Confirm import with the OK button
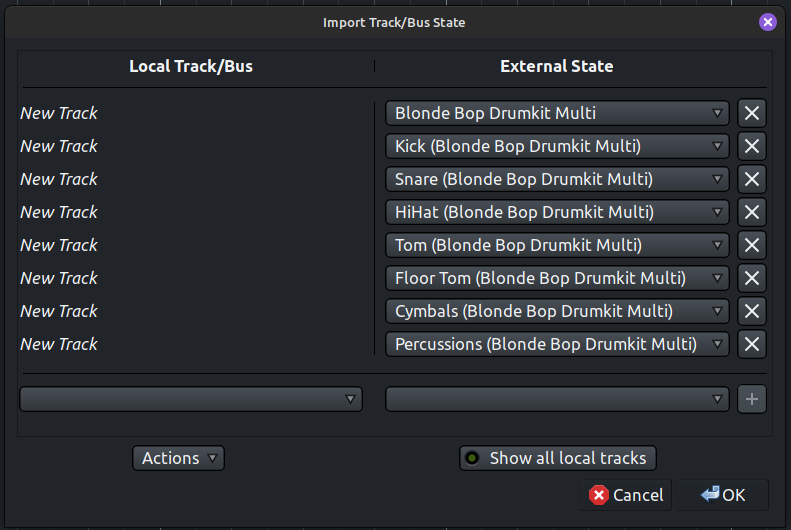The image size is (791, 530). click(x=723, y=495)
